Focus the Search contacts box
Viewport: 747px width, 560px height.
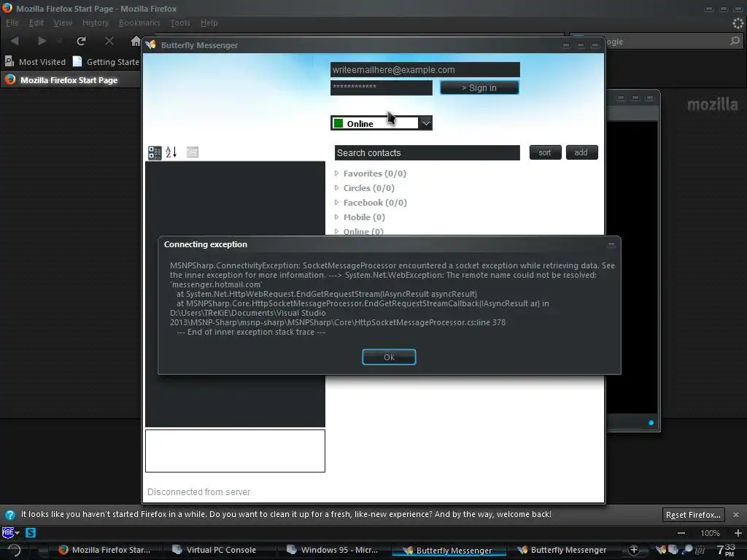click(x=427, y=153)
